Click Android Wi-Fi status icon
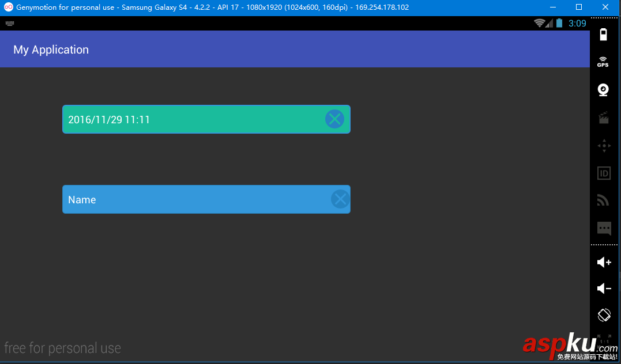621x364 pixels. [539, 23]
